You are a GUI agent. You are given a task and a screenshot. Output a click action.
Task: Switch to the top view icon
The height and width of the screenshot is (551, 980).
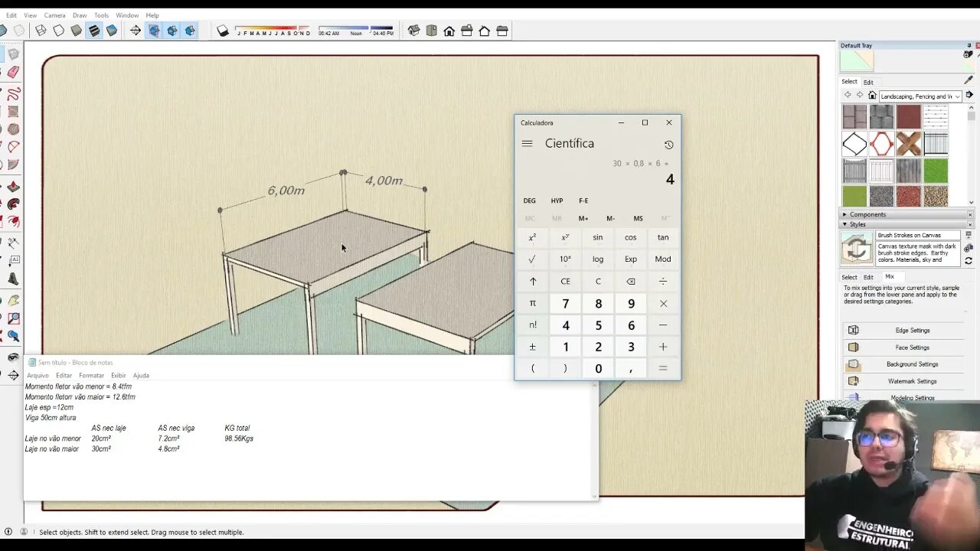432,31
